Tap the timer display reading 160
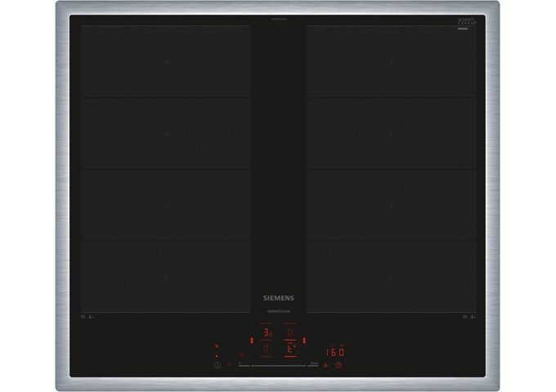This screenshot has width=556, height=392. point(335,352)
